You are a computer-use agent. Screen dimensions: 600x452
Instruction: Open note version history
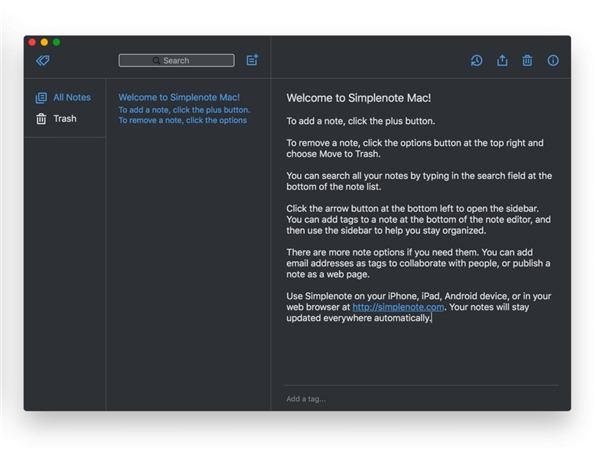tap(476, 60)
